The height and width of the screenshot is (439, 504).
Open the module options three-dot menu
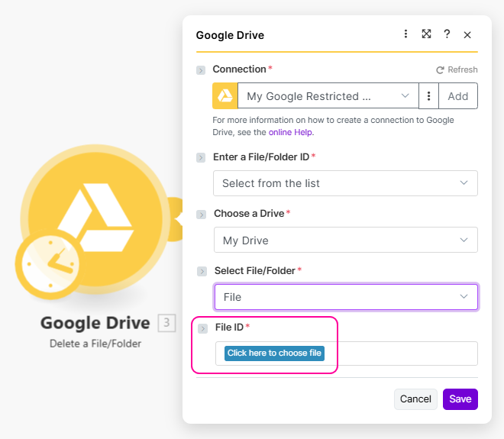[x=406, y=34]
